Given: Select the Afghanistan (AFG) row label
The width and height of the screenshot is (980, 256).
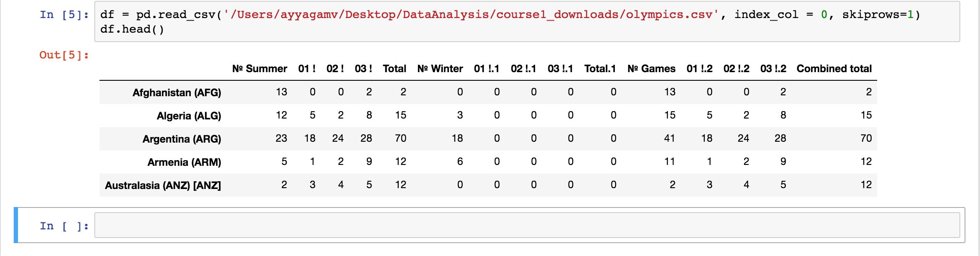Looking at the screenshot, I should [x=177, y=93].
